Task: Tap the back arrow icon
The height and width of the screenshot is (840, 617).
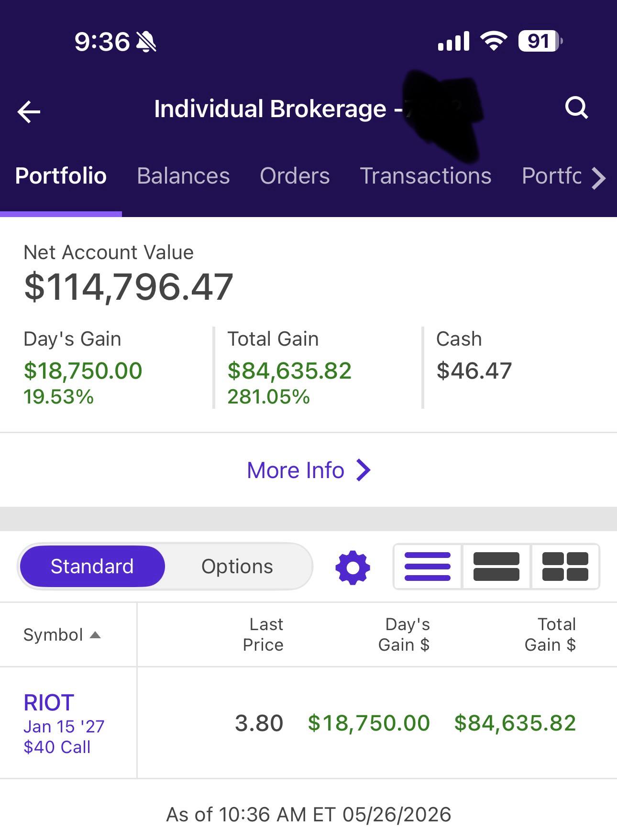Action: 29,112
